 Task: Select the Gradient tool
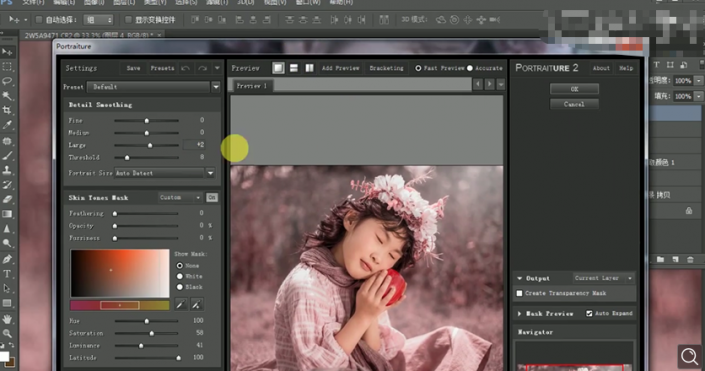pos(7,214)
